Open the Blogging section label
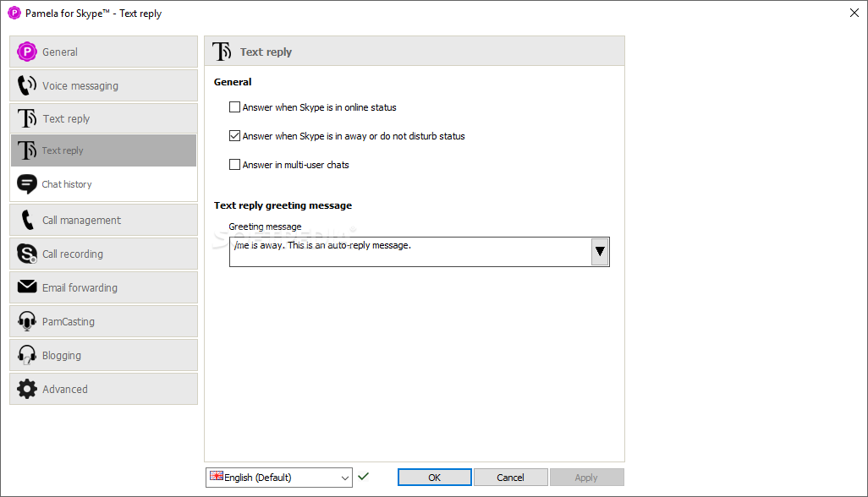868x497 pixels. pyautogui.click(x=62, y=356)
